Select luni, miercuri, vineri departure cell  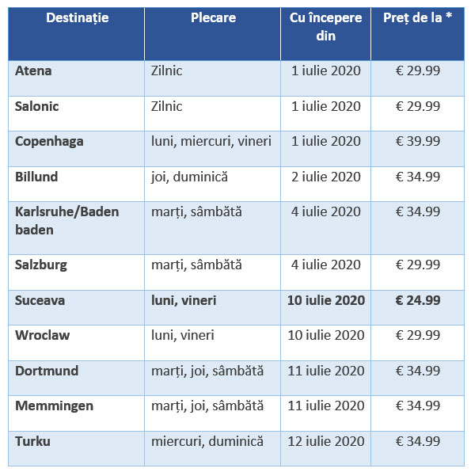(x=212, y=149)
